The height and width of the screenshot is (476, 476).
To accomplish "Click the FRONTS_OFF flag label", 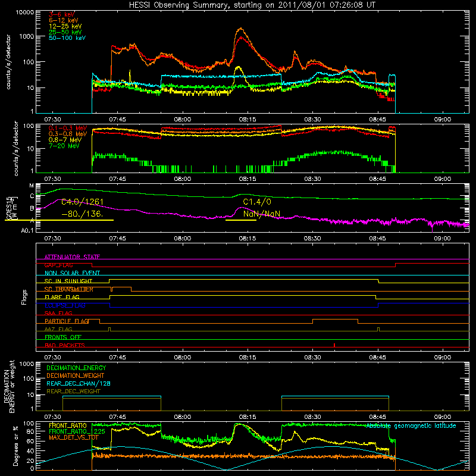I will coord(63,337).
